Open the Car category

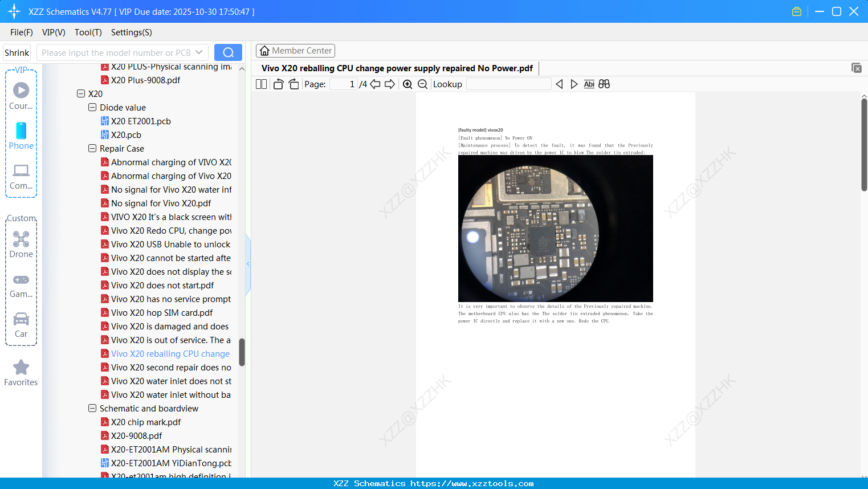click(21, 324)
